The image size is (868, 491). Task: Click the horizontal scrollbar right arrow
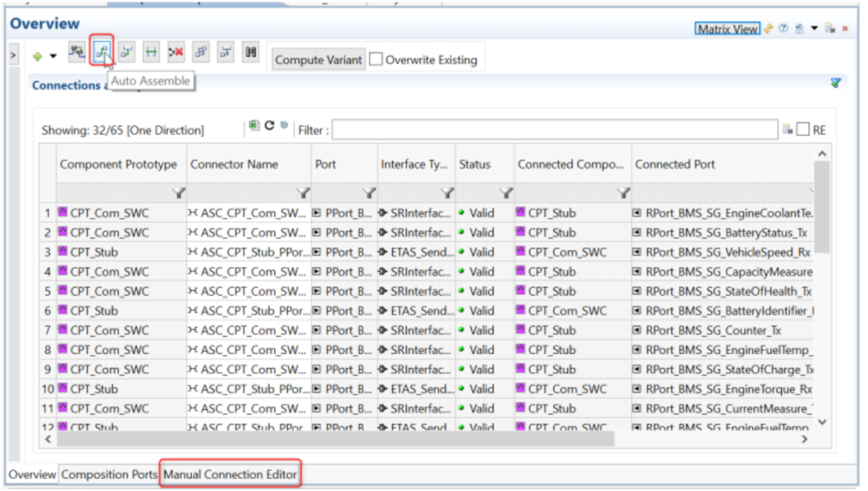click(805, 439)
